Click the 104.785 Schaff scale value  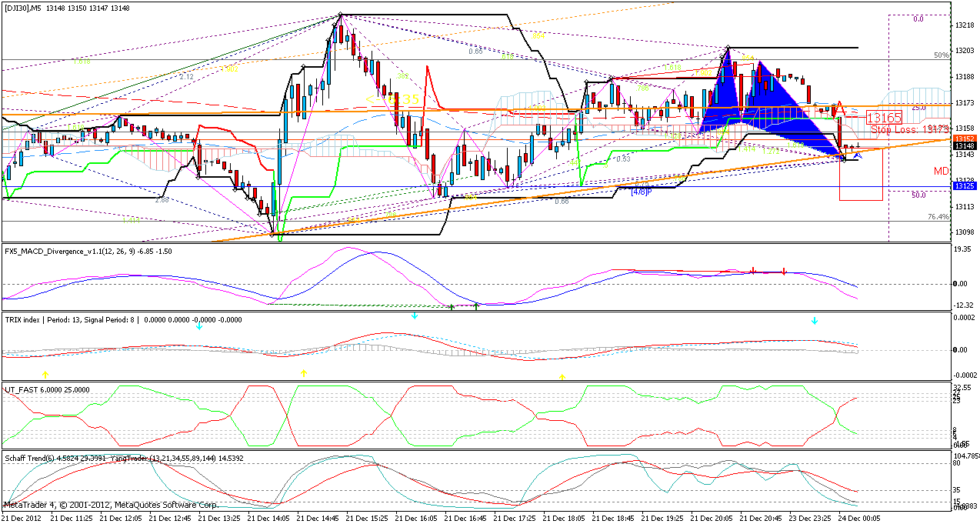[967, 456]
